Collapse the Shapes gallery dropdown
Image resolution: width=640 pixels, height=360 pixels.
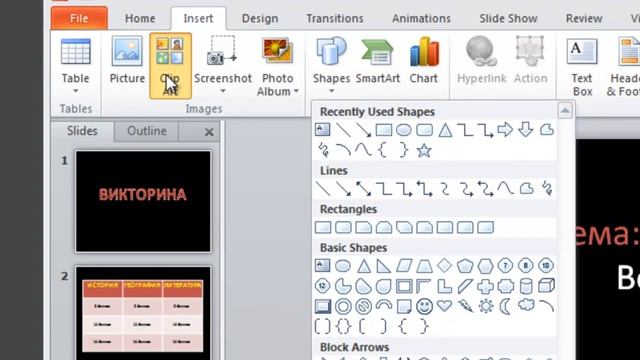(331, 66)
